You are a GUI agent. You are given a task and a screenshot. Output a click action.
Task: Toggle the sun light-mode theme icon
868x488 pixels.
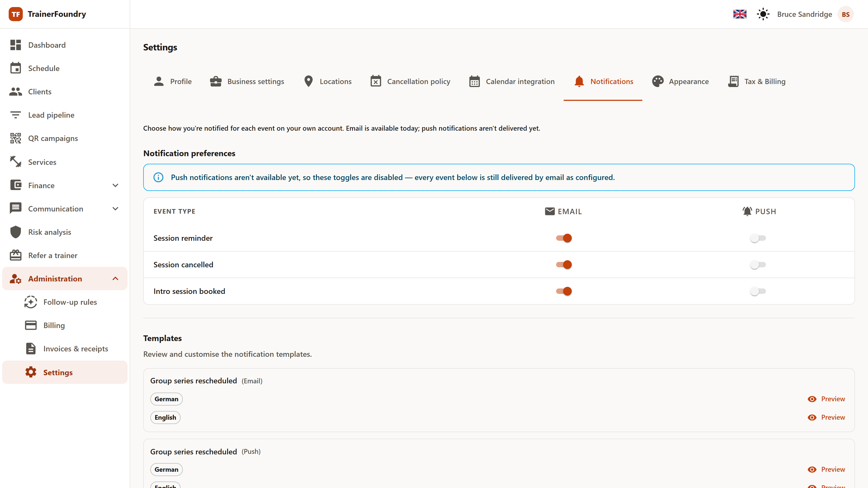click(763, 14)
